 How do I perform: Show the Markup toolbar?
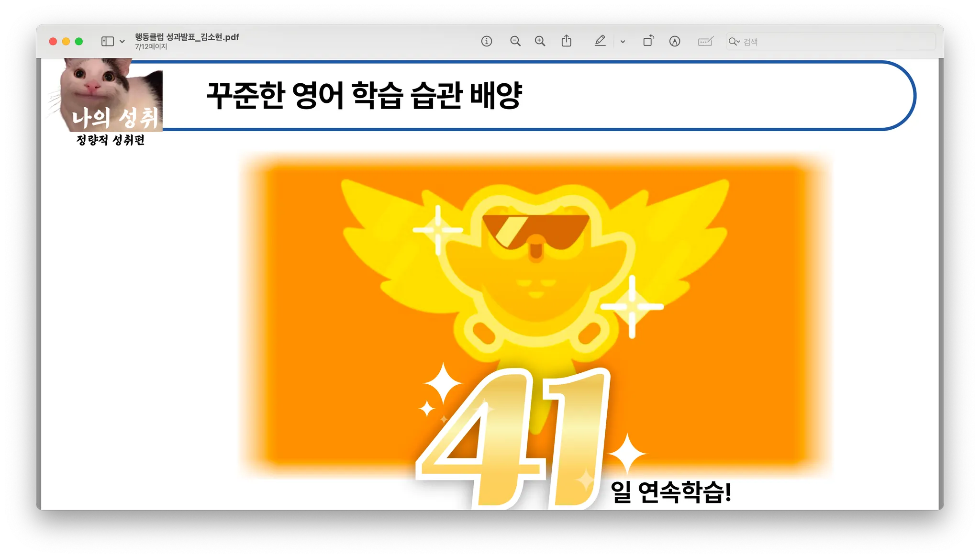pos(675,42)
